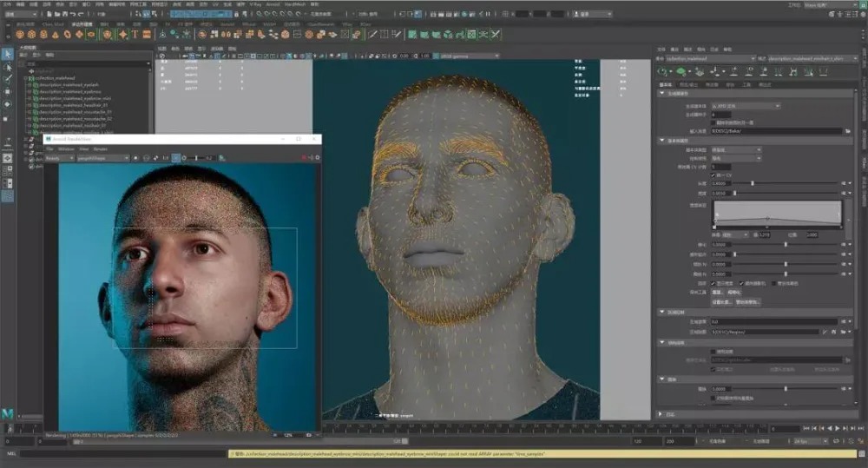The width and height of the screenshot is (868, 468).
Task: Open the control-using dropdown below primitive type
Action: tap(736, 158)
